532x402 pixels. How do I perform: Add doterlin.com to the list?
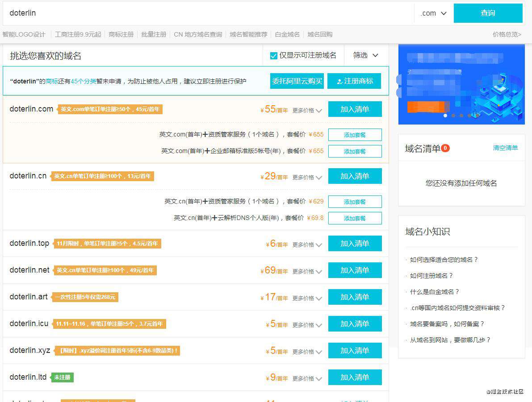coord(355,109)
